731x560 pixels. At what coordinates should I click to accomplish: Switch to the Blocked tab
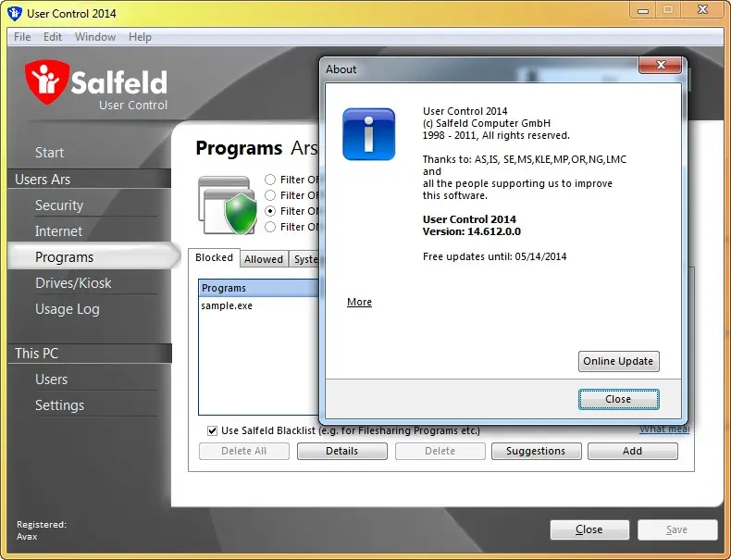214,258
